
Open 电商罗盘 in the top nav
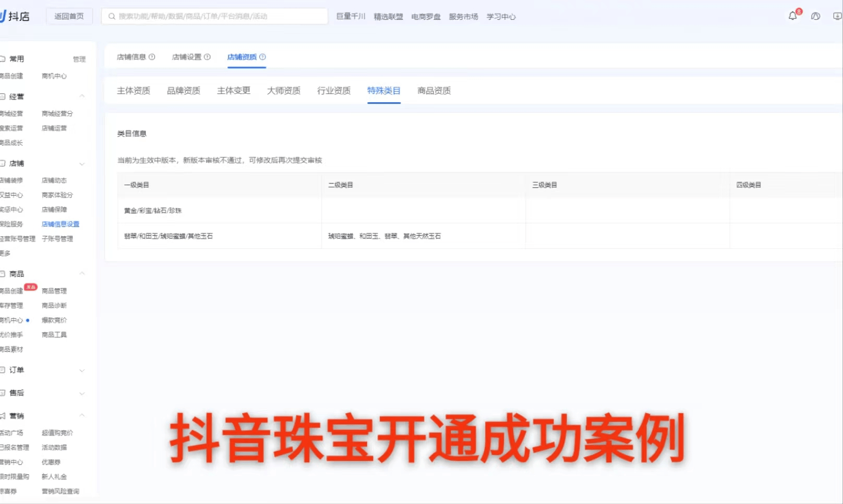tap(426, 17)
